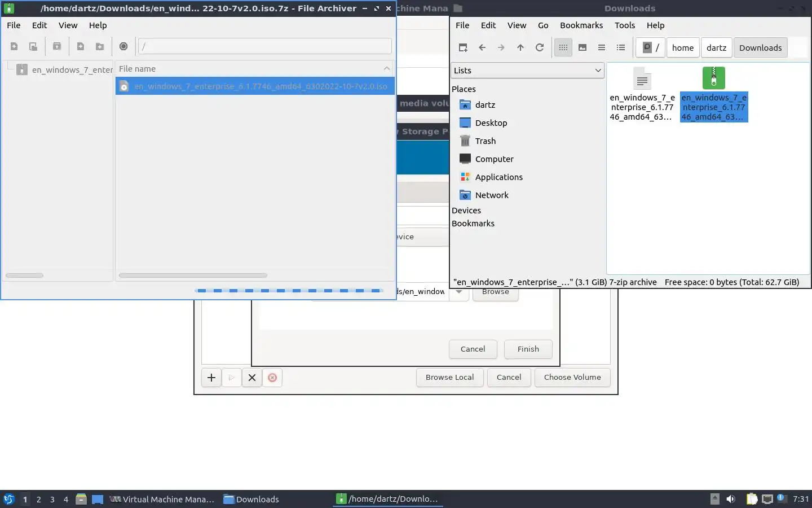Click the round stop icon in File Archiver
This screenshot has height=508, width=812.
click(x=123, y=46)
